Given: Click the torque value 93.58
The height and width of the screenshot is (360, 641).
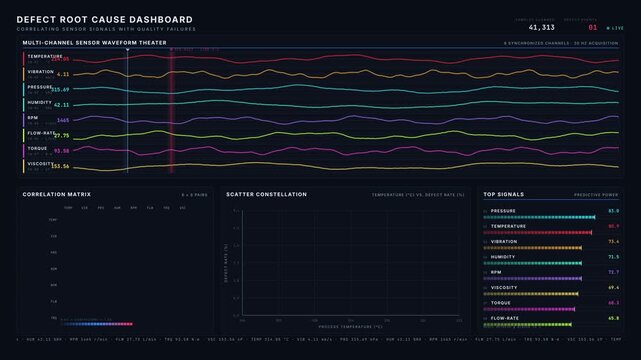Looking at the screenshot, I should pyautogui.click(x=62, y=151).
